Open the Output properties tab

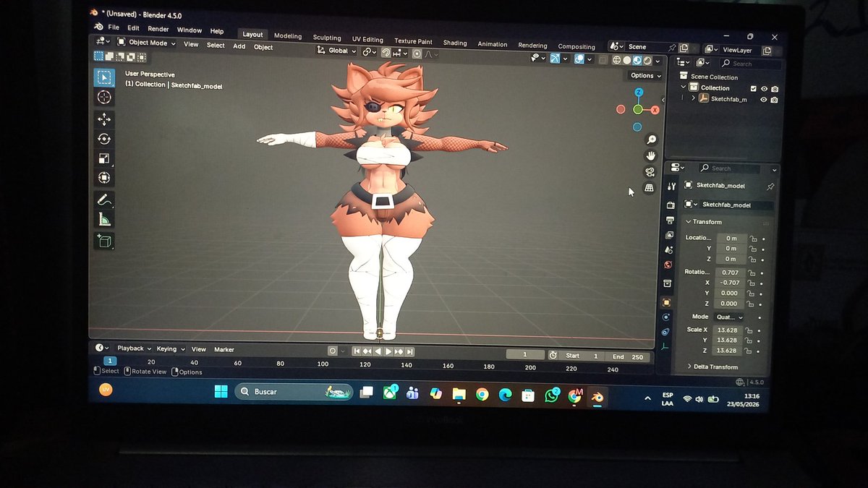[670, 220]
